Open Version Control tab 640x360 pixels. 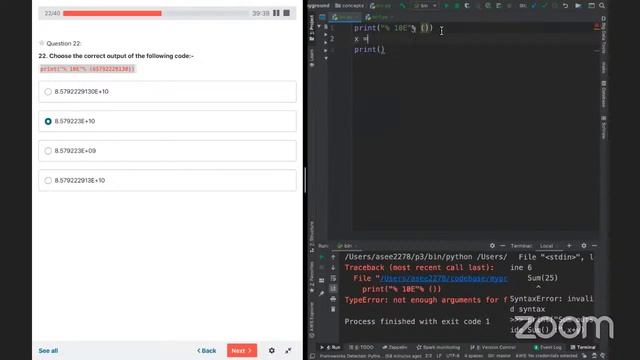tap(493, 347)
